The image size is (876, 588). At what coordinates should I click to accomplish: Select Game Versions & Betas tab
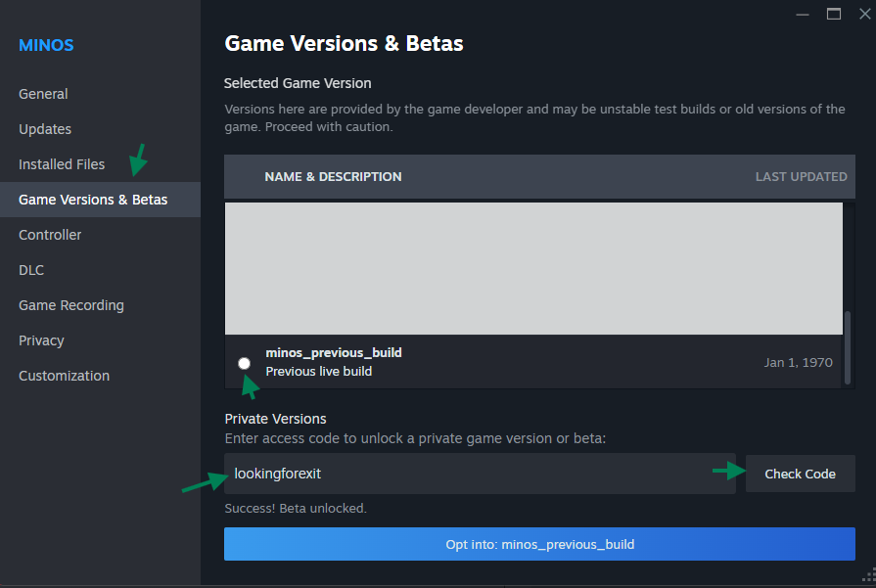click(x=93, y=200)
